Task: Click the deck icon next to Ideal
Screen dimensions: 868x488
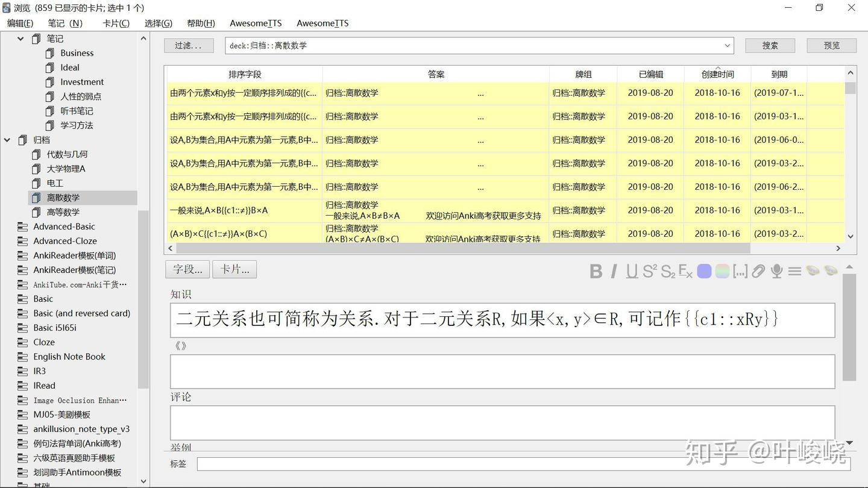Action: pyautogui.click(x=50, y=67)
